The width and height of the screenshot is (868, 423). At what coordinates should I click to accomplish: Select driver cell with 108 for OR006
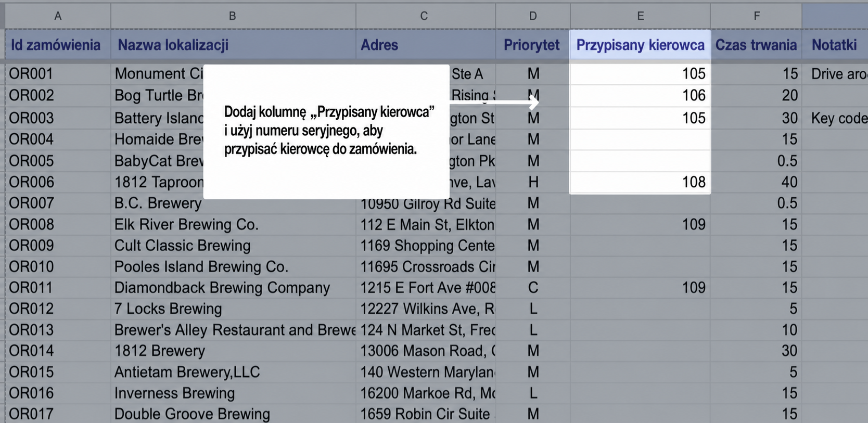point(640,182)
